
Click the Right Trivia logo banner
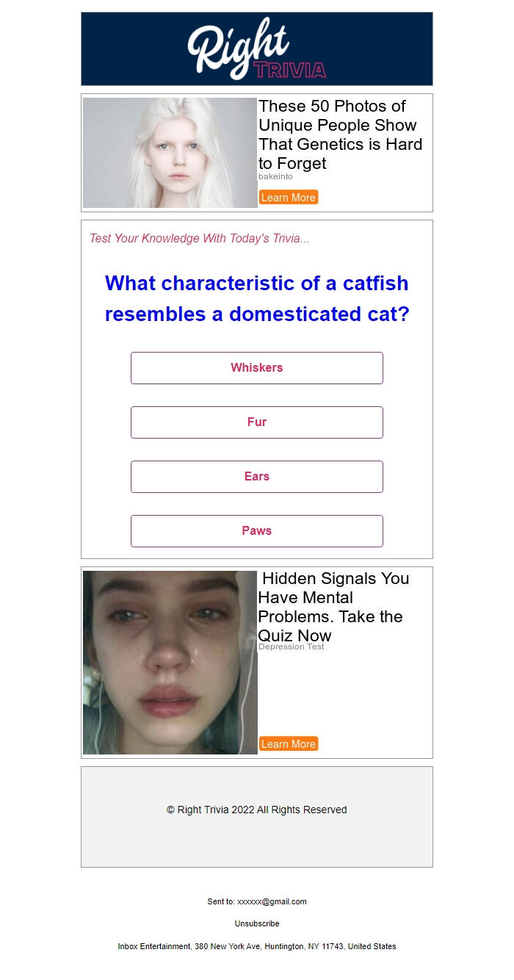coord(257,49)
